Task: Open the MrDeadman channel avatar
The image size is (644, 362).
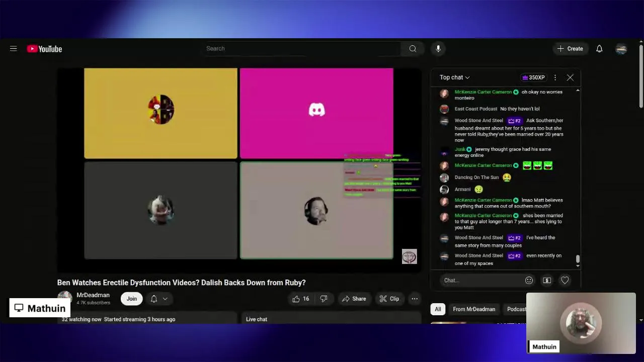Action: point(65,299)
